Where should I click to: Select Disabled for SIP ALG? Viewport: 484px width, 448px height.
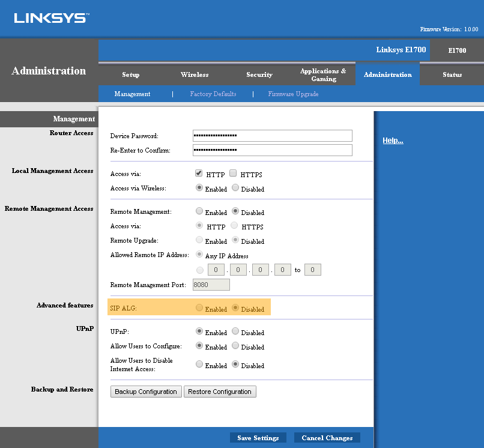(x=235, y=307)
